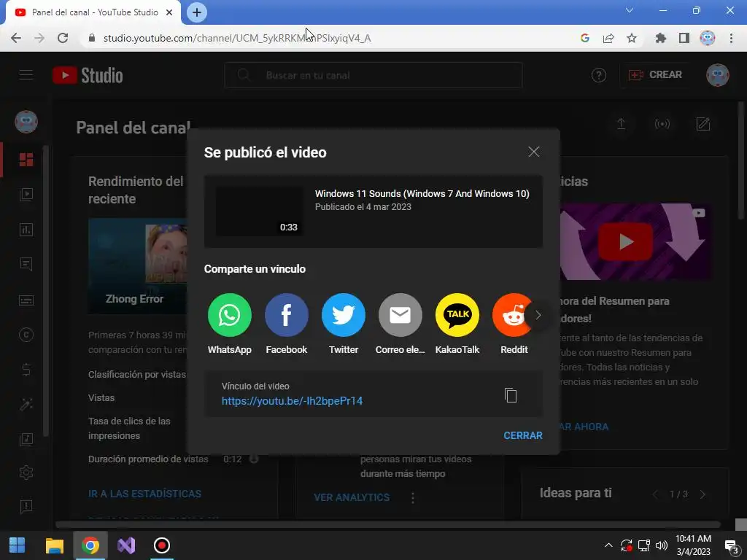747x560 pixels.
Task: Open the Content sidebar icon
Action: click(26, 194)
